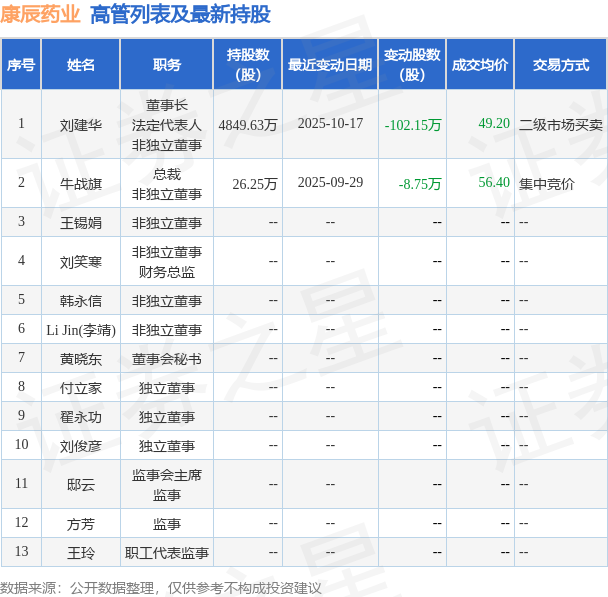Click the 49.20 average price
608x597 pixels.
[x=494, y=124]
